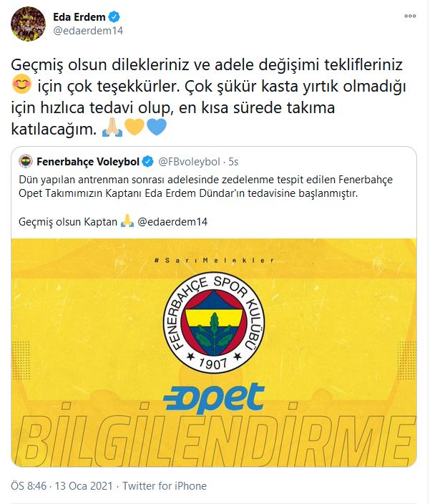Screen dimensions: 435x504
Task: Click the @edaerdem14 mention in quoted tweet
Action: coord(172,222)
